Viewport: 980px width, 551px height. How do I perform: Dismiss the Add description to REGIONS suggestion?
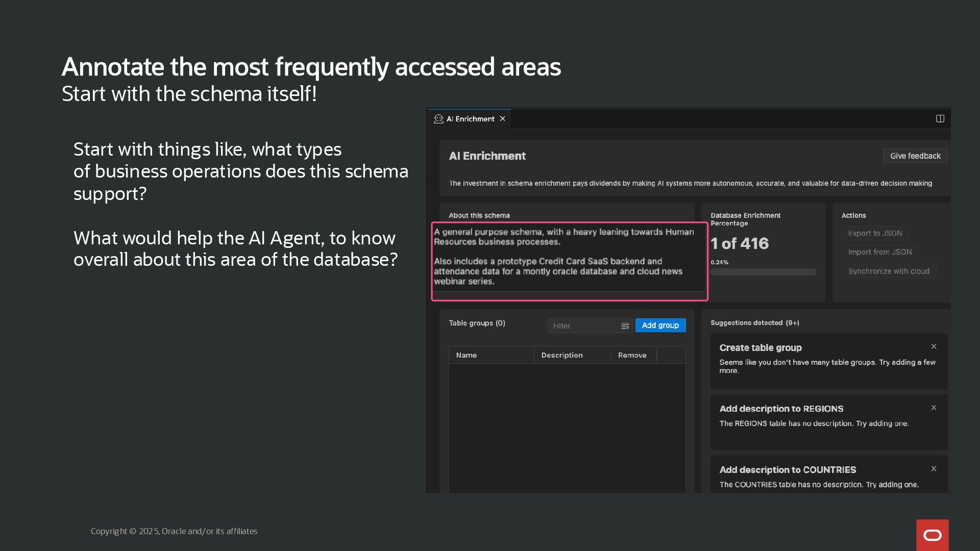[934, 408]
